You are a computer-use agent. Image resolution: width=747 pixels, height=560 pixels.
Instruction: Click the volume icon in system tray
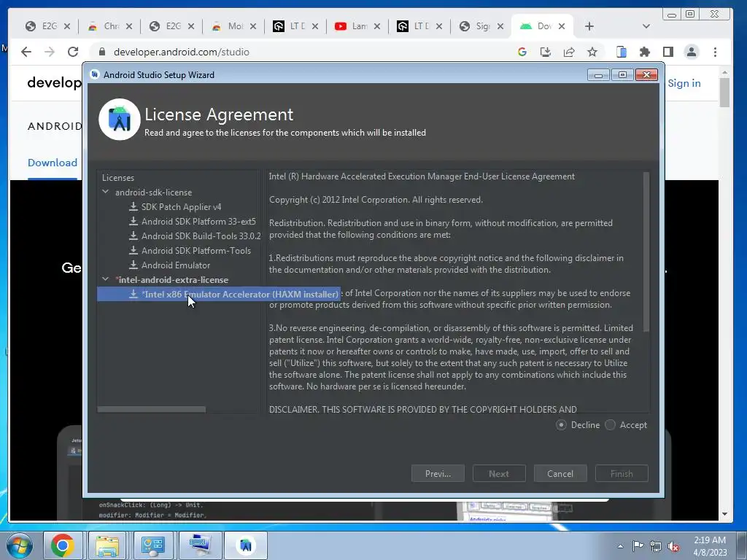[673, 546]
